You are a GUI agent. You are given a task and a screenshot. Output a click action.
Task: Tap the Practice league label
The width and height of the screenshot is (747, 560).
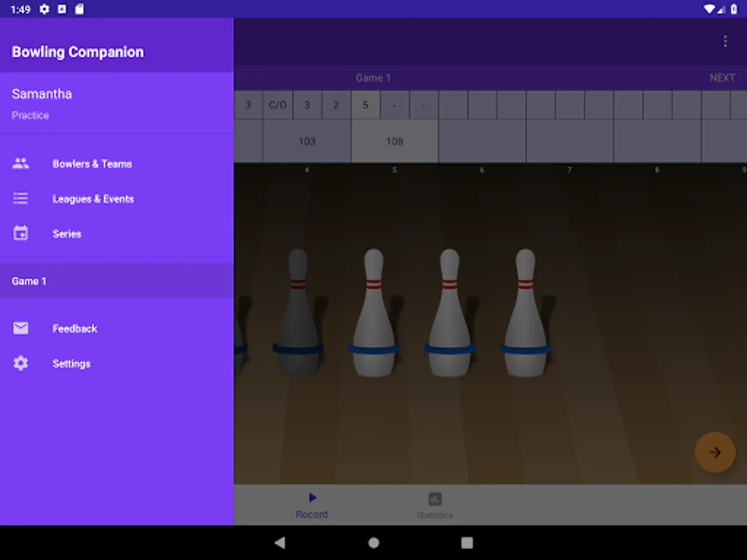tap(30, 115)
